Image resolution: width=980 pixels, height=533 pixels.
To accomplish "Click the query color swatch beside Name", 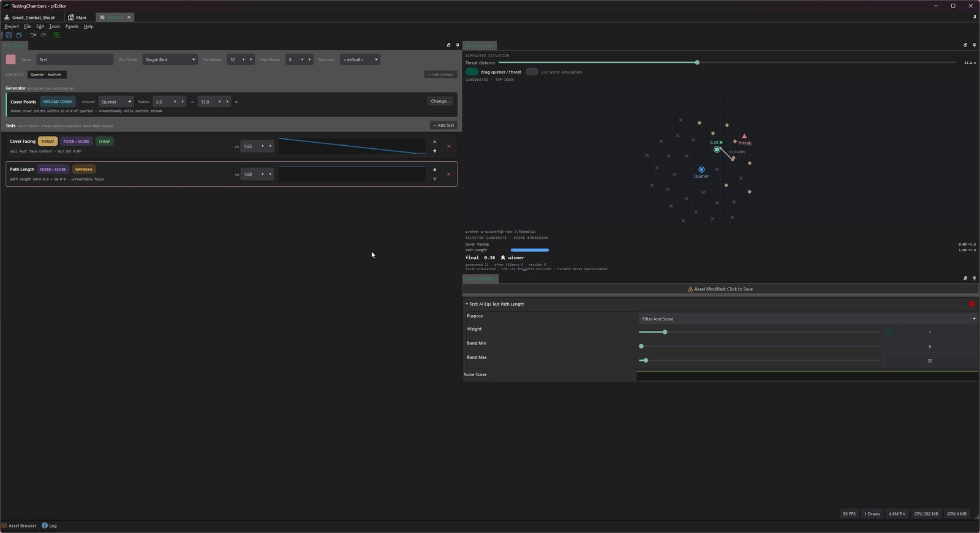I will pos(11,59).
